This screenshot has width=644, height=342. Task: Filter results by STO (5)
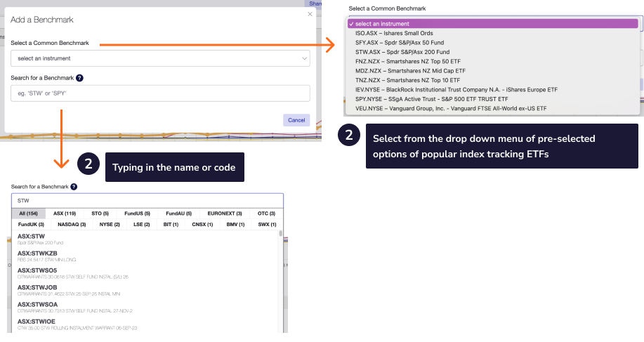(100, 213)
